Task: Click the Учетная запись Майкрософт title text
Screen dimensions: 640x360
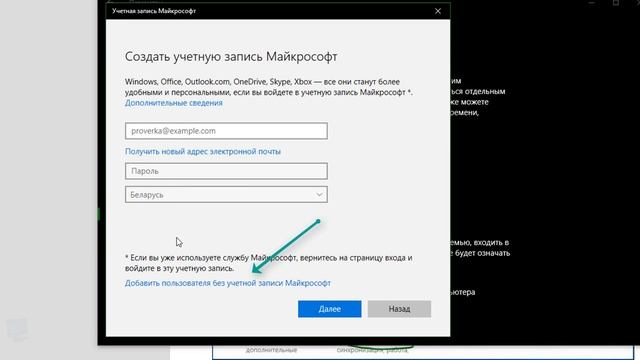Action: pos(154,11)
